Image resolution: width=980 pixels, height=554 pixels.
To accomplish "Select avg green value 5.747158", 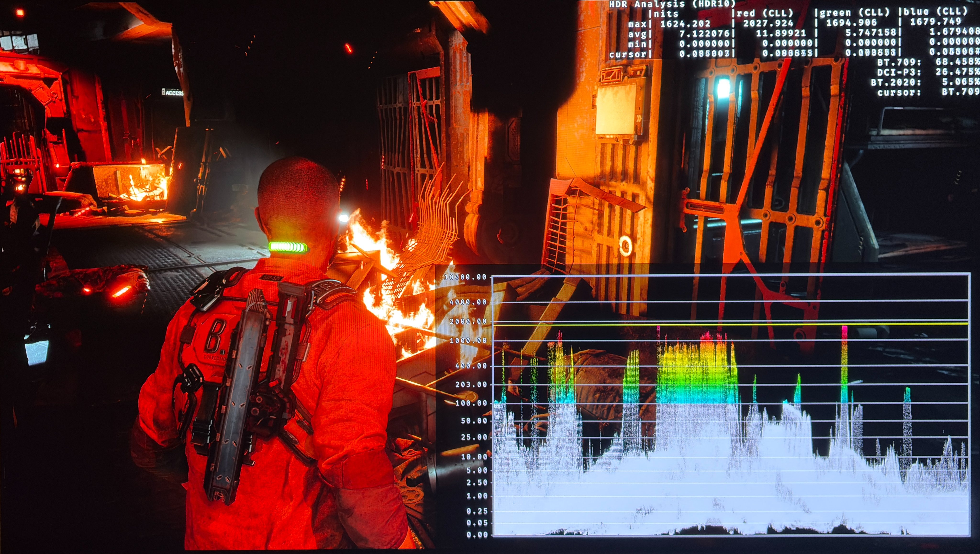I will click(x=871, y=32).
